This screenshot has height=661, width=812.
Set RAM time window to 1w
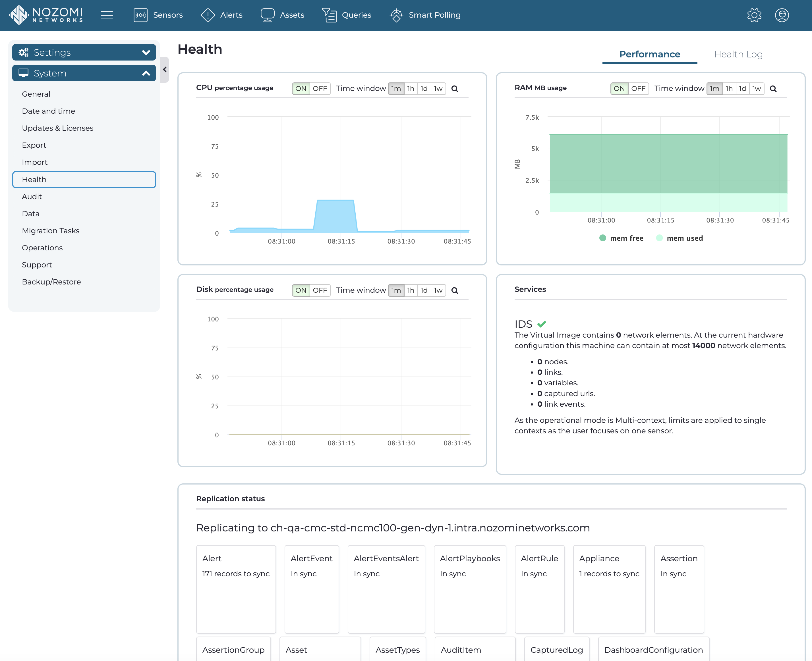tap(757, 89)
